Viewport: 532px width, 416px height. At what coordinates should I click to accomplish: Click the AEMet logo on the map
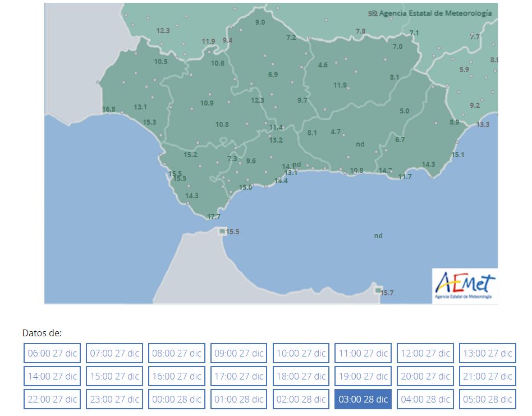coord(464,286)
